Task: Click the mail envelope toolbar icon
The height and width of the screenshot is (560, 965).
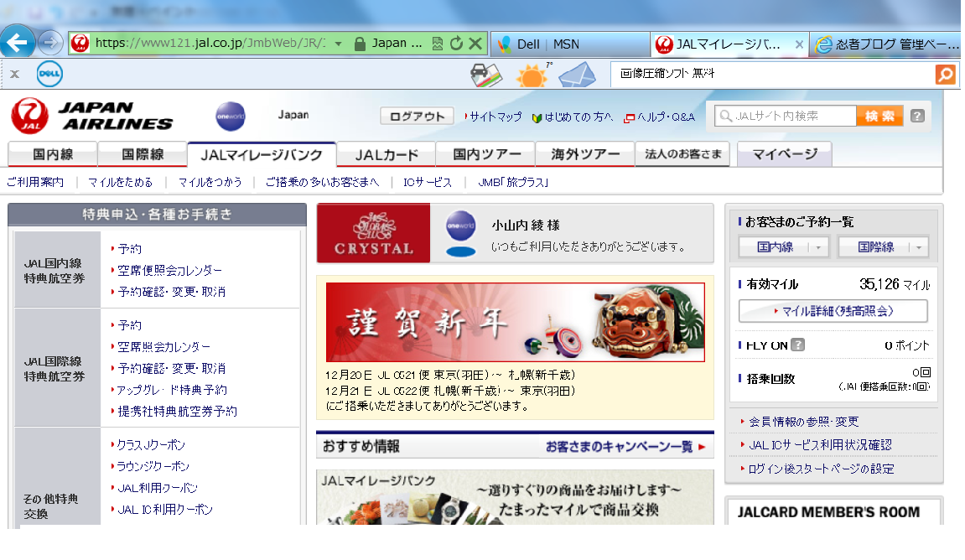Action: [x=577, y=75]
